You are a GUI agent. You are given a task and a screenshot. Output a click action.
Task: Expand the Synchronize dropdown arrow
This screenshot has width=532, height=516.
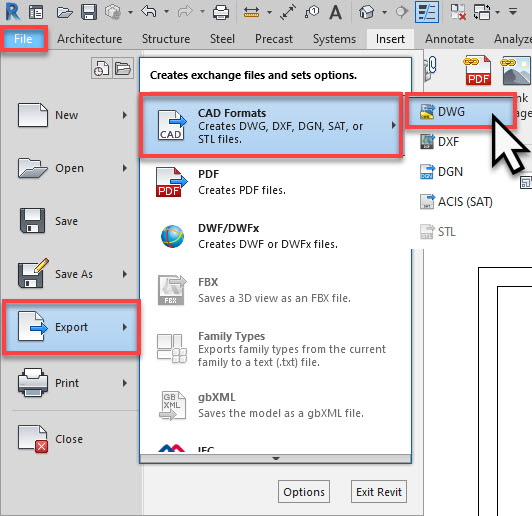coord(130,12)
